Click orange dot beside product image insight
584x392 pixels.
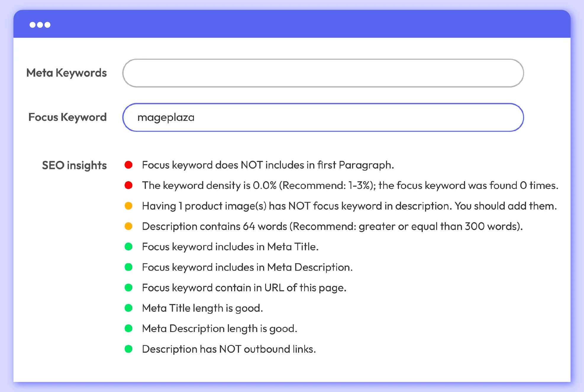[x=128, y=206]
